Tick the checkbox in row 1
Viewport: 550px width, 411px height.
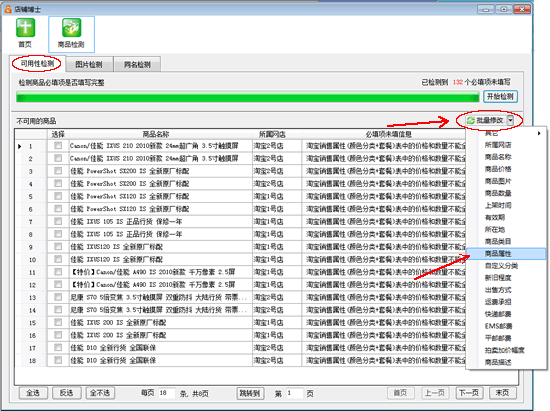(x=58, y=146)
